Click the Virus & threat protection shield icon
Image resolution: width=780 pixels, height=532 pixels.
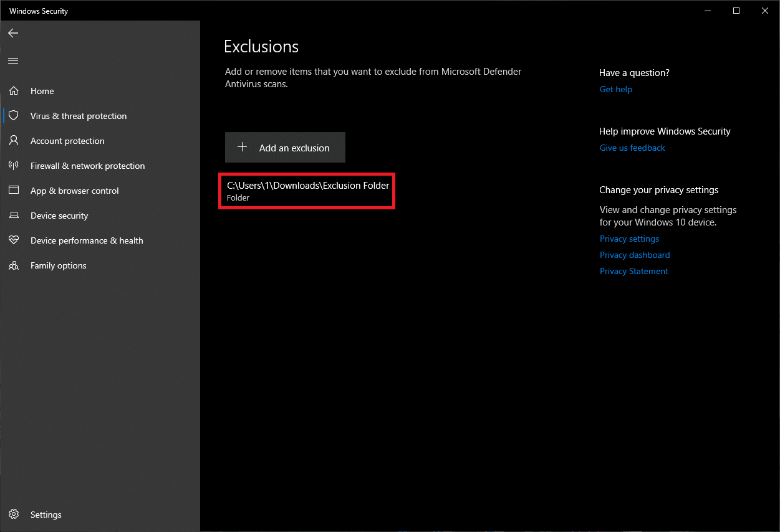click(14, 116)
